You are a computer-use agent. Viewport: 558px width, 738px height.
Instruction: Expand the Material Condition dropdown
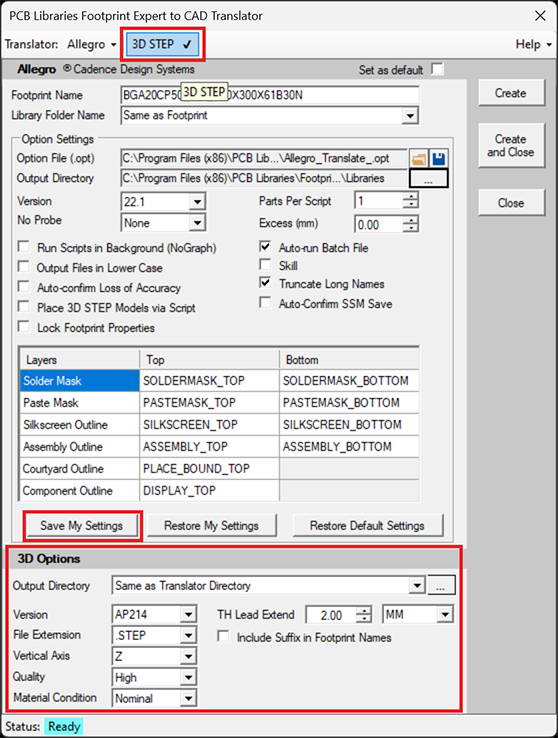click(x=188, y=698)
